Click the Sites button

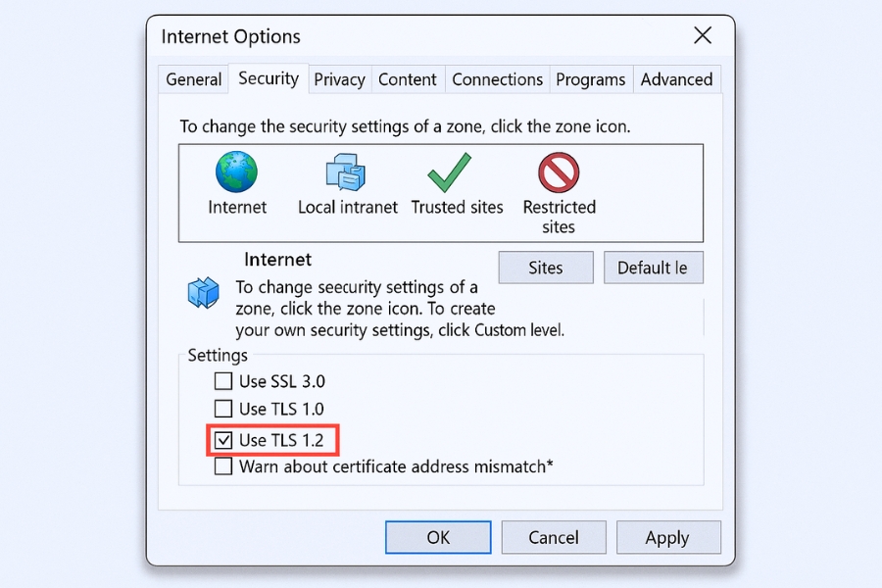[x=546, y=268]
